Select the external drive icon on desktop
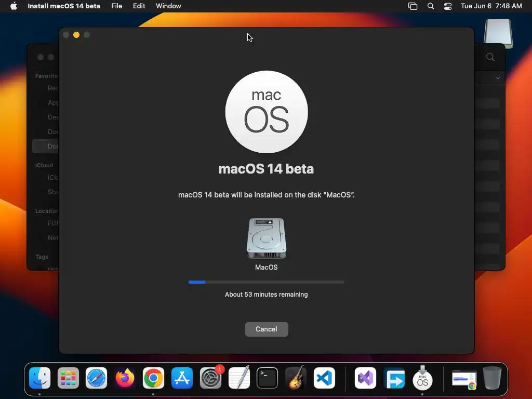This screenshot has width=532, height=399. (498, 33)
